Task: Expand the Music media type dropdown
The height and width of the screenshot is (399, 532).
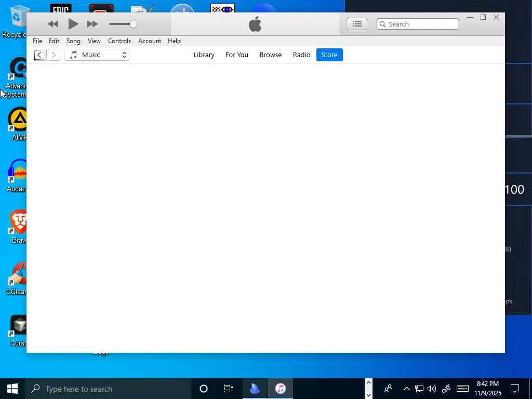Action: [x=97, y=55]
